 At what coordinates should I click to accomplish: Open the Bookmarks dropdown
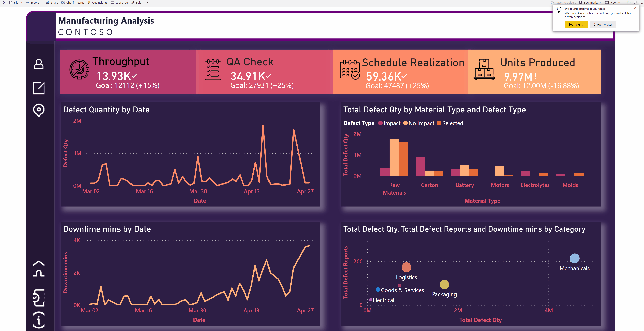[x=591, y=3]
